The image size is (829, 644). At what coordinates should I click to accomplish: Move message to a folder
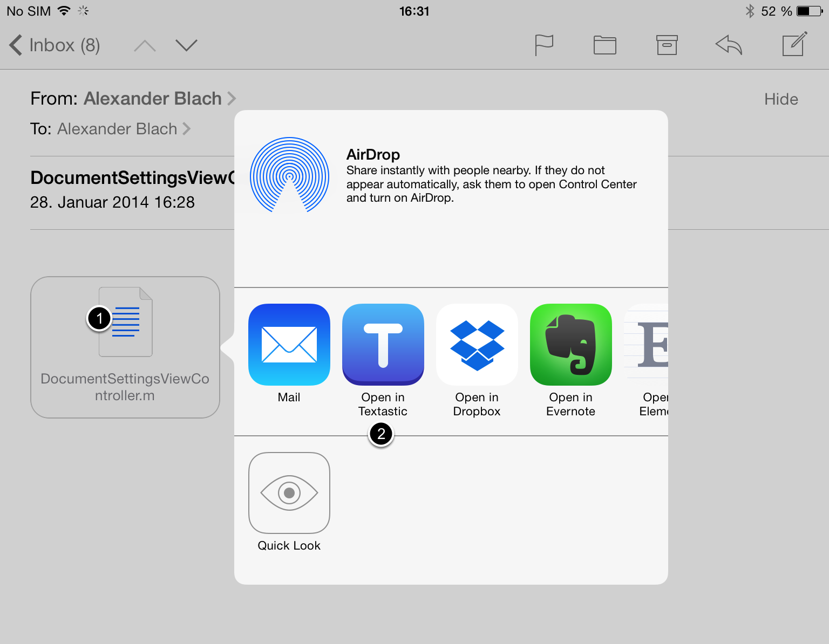[x=604, y=45]
